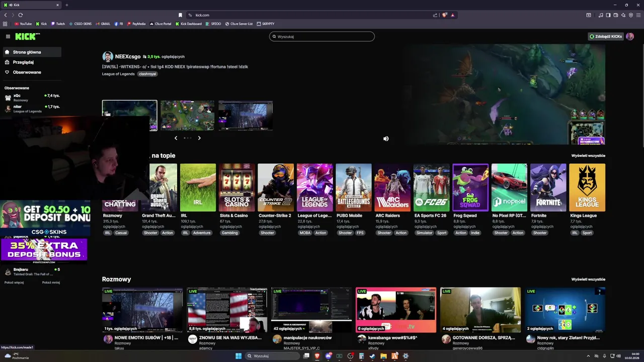Click Wyświetl wszystkie for Rozmowy
The image size is (644, 362).
[588, 279]
